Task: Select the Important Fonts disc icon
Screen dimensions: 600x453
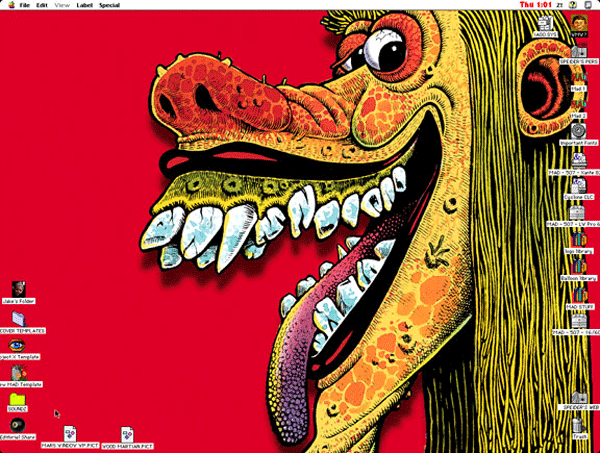Action: (x=579, y=131)
